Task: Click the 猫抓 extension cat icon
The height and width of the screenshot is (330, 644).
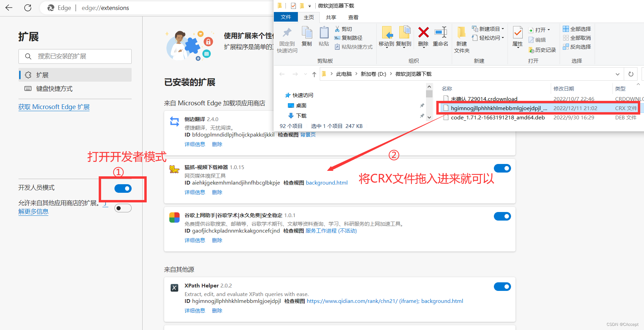Action: coord(174,169)
